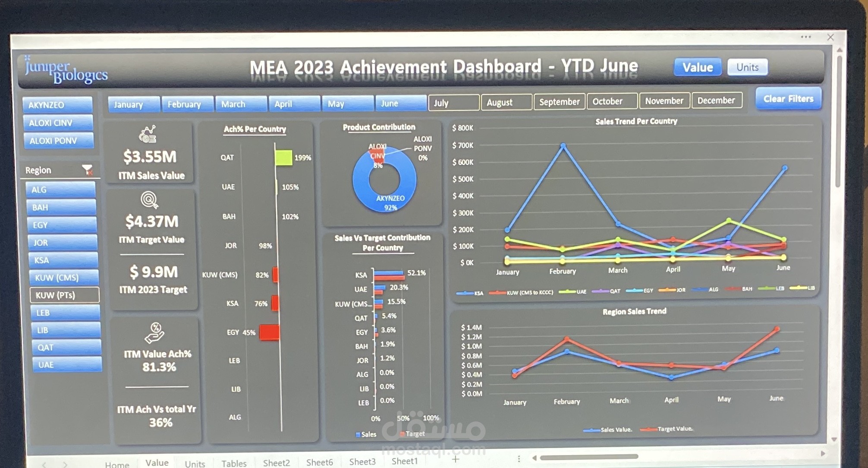Click the scroll-down arrow at right edge

coord(834,440)
